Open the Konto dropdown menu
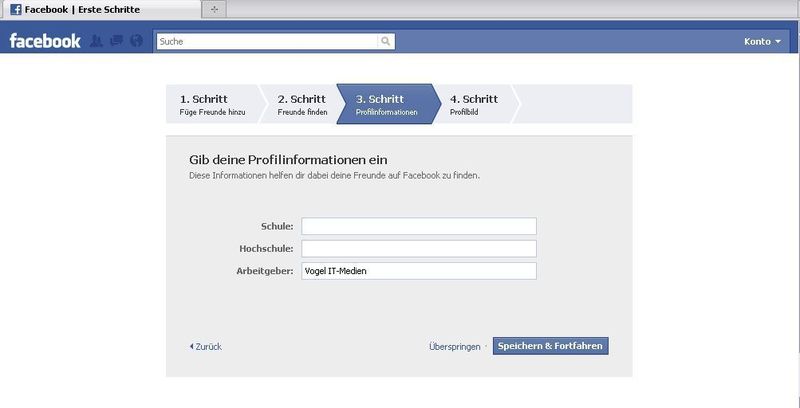 (762, 42)
